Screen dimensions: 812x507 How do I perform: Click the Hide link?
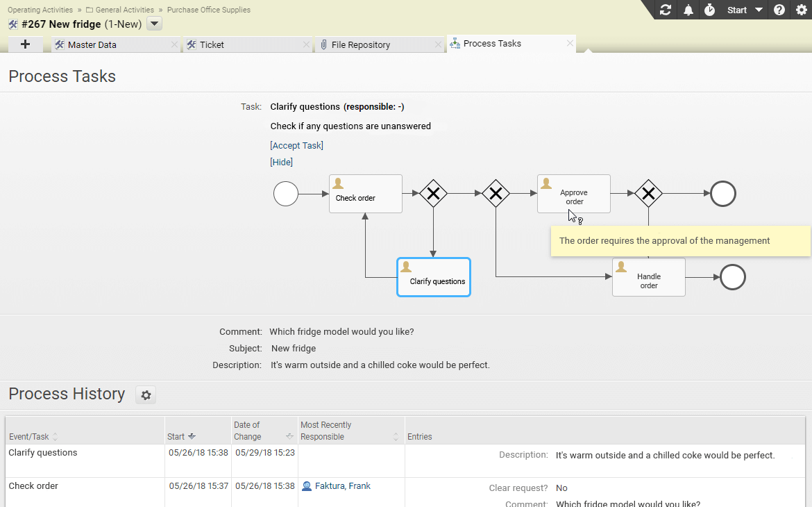(x=281, y=163)
